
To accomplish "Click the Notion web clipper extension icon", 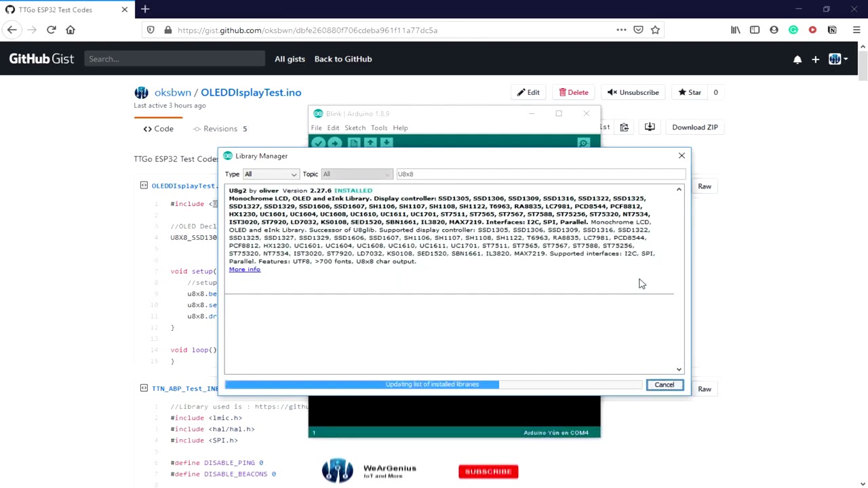I will tap(832, 30).
